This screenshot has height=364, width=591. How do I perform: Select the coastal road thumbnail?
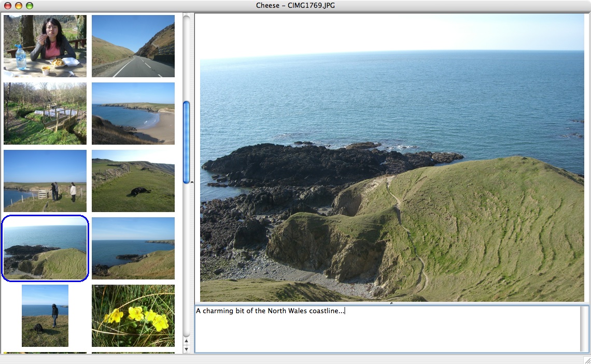tap(133, 46)
